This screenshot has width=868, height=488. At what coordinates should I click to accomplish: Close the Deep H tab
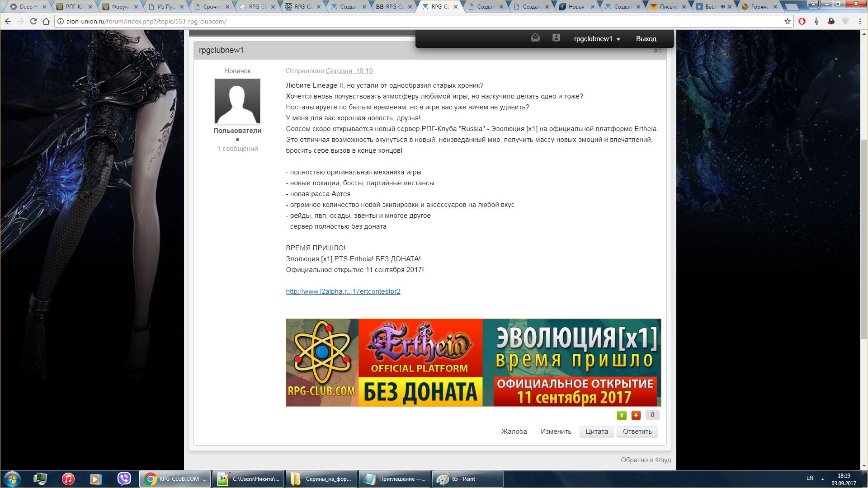coord(44,7)
